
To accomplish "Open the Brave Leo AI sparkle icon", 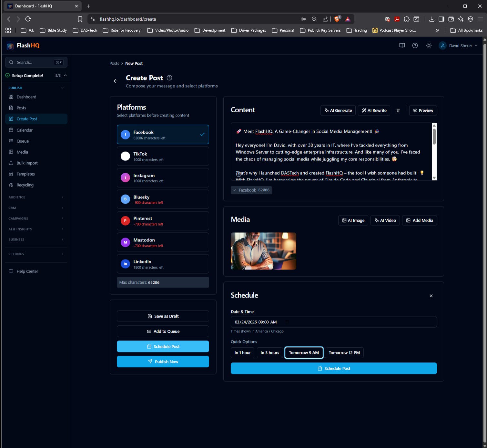I will coord(461,19).
